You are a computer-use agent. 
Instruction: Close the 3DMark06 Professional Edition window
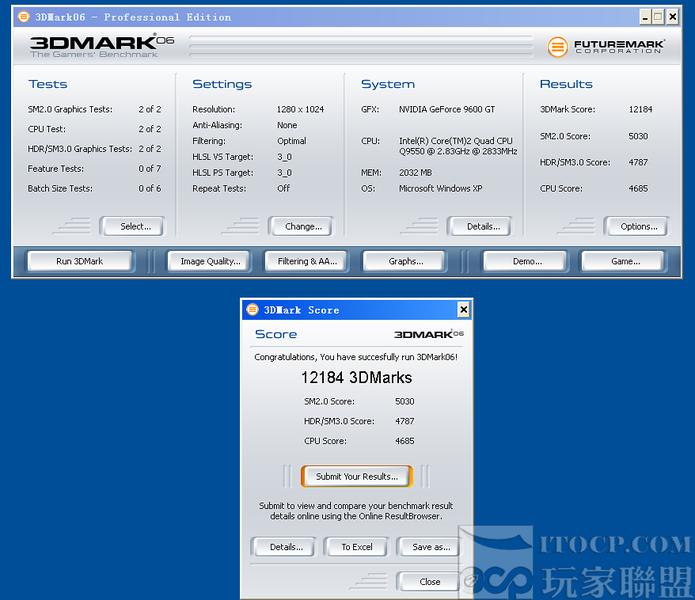click(672, 17)
